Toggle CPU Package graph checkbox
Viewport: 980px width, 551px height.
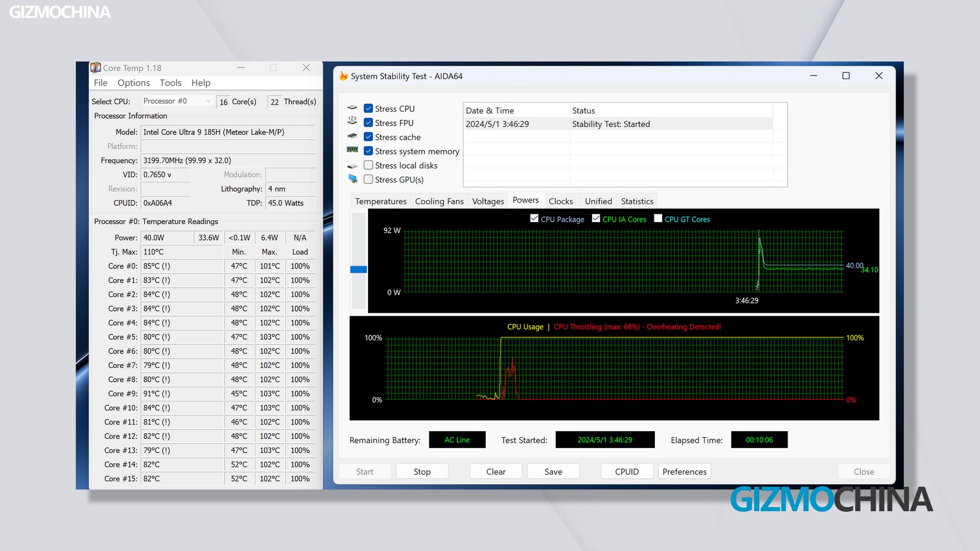pyautogui.click(x=534, y=218)
